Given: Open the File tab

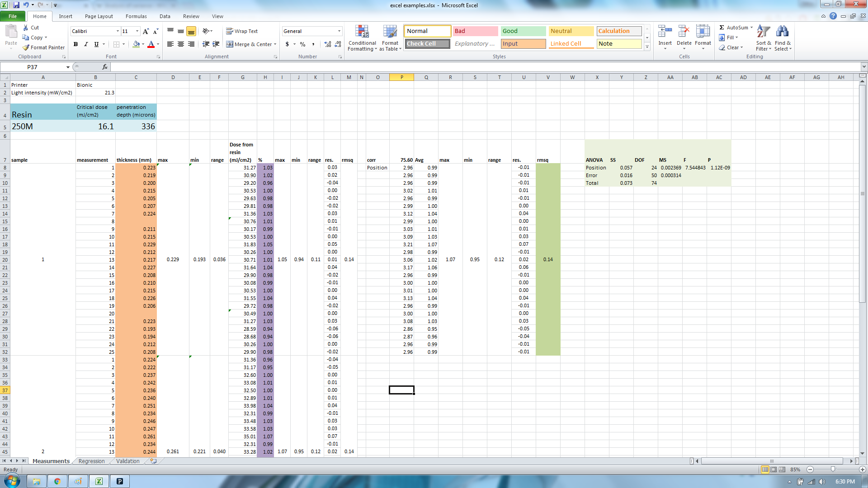Looking at the screenshot, I should pyautogui.click(x=13, y=16).
